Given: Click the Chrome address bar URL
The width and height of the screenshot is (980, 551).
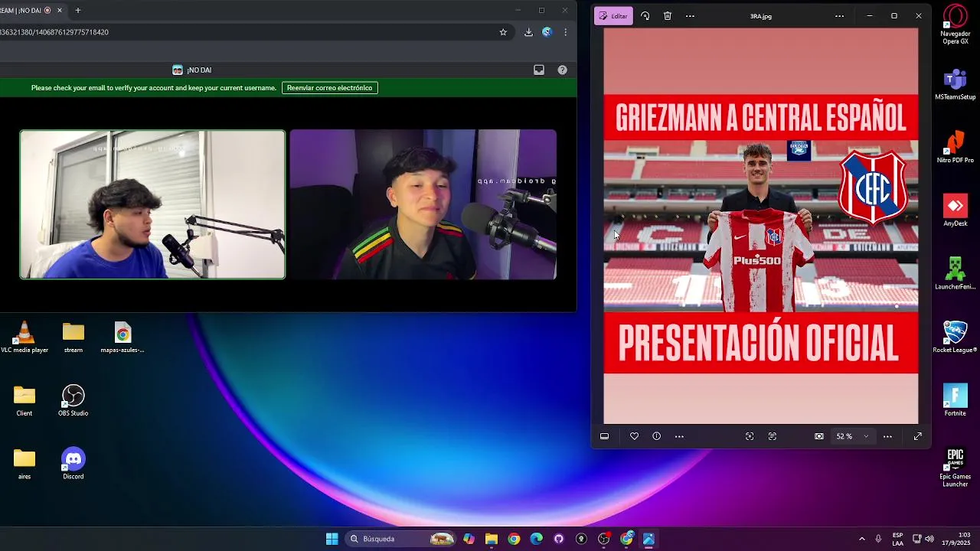Looking at the screenshot, I should pyautogui.click(x=54, y=32).
